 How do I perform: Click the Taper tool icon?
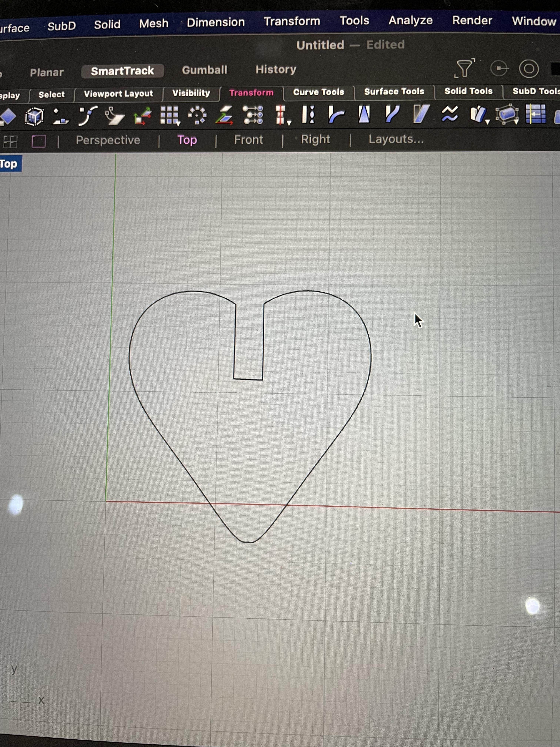pos(364,114)
